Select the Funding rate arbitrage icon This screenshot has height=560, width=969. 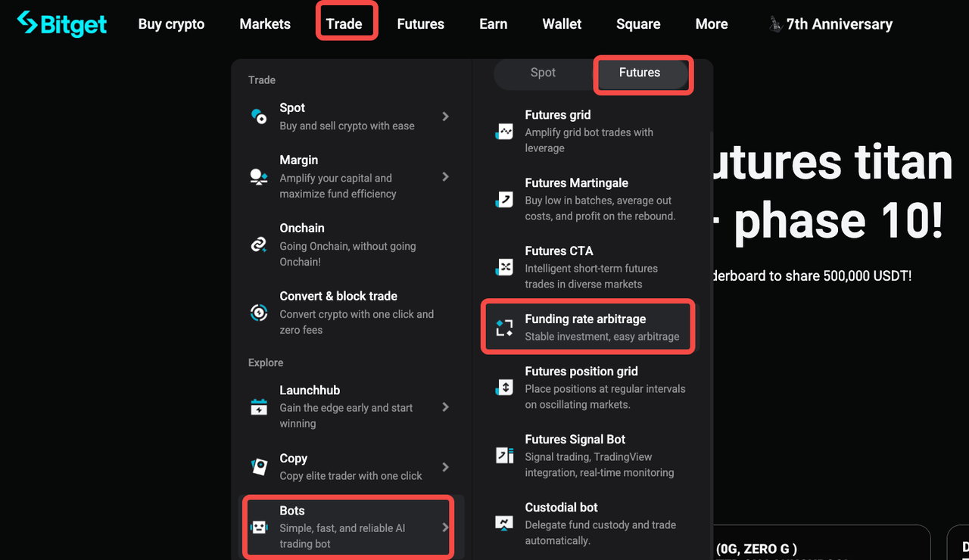[x=503, y=327]
